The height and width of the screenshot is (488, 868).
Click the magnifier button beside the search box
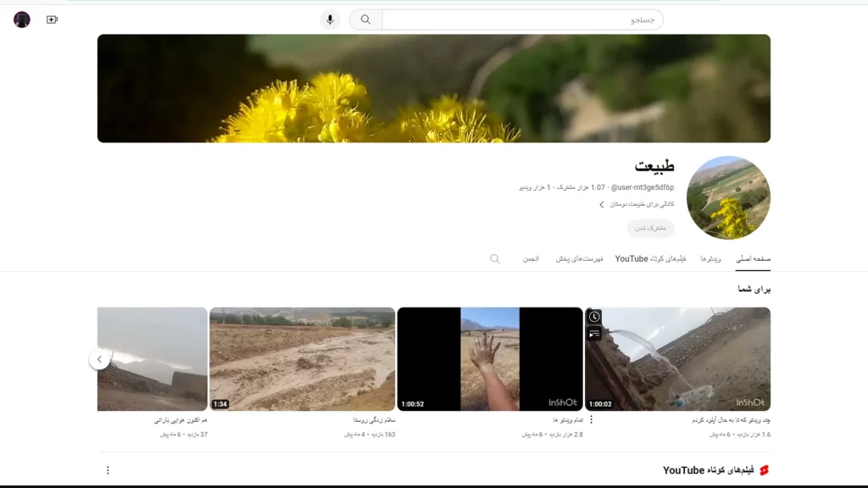click(x=366, y=20)
